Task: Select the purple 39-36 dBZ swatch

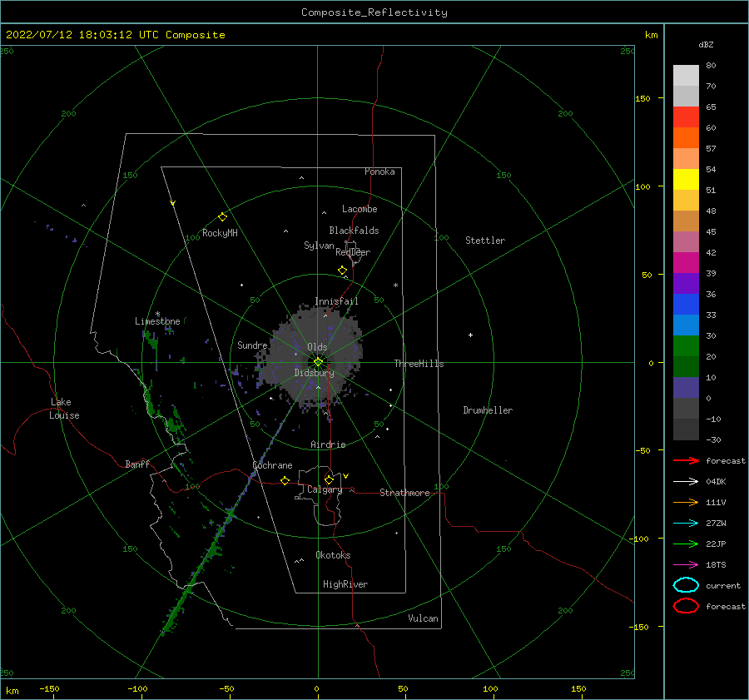Action: pyautogui.click(x=686, y=284)
